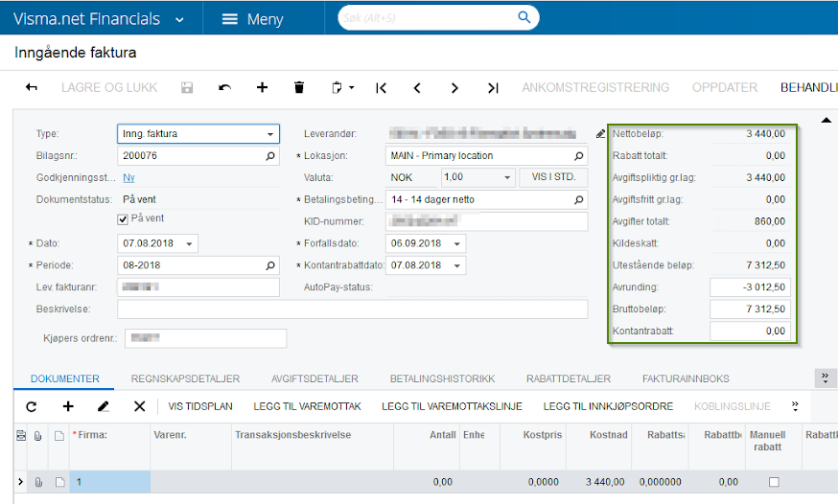838x504 pixels.
Task: Collapse the form header with the arrow
Action: 825,120
